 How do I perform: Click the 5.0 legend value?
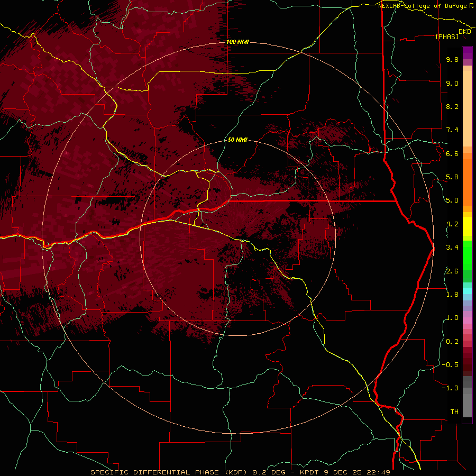[x=452, y=200]
